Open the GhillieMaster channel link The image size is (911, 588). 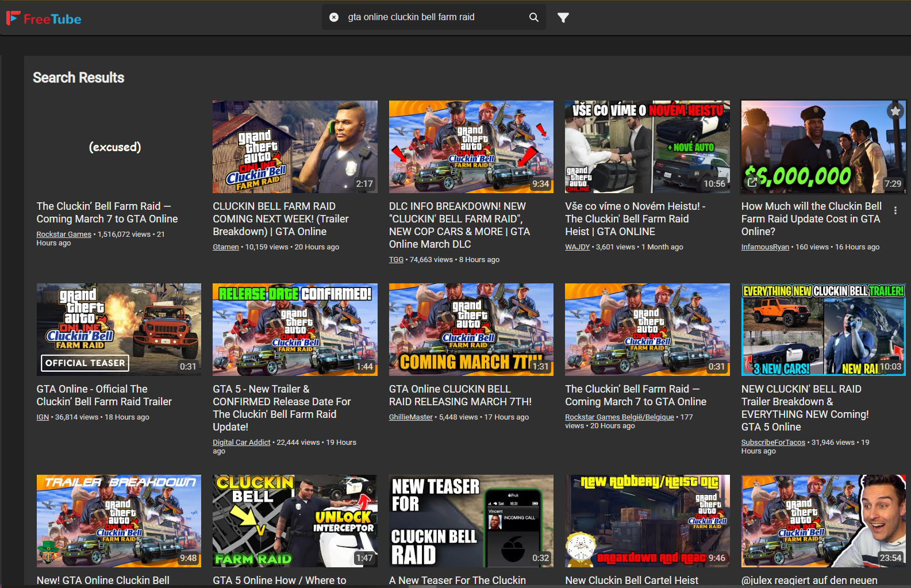click(x=411, y=417)
